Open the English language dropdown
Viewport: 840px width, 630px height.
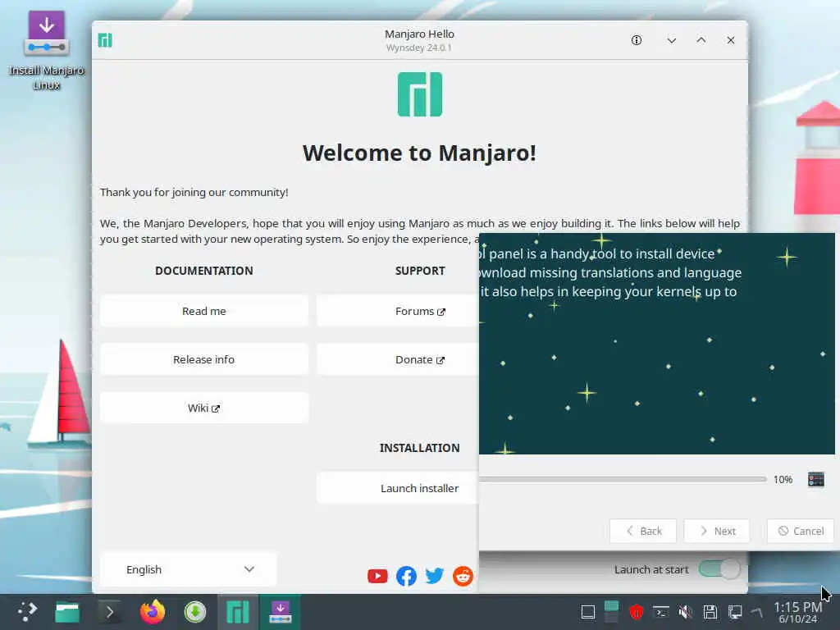click(188, 569)
